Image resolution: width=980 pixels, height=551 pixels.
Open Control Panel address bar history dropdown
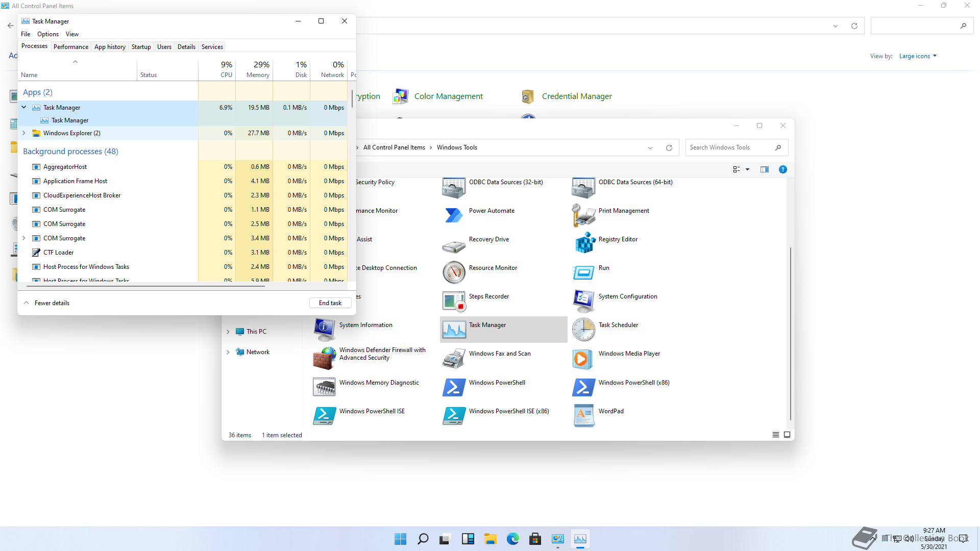pos(836,26)
